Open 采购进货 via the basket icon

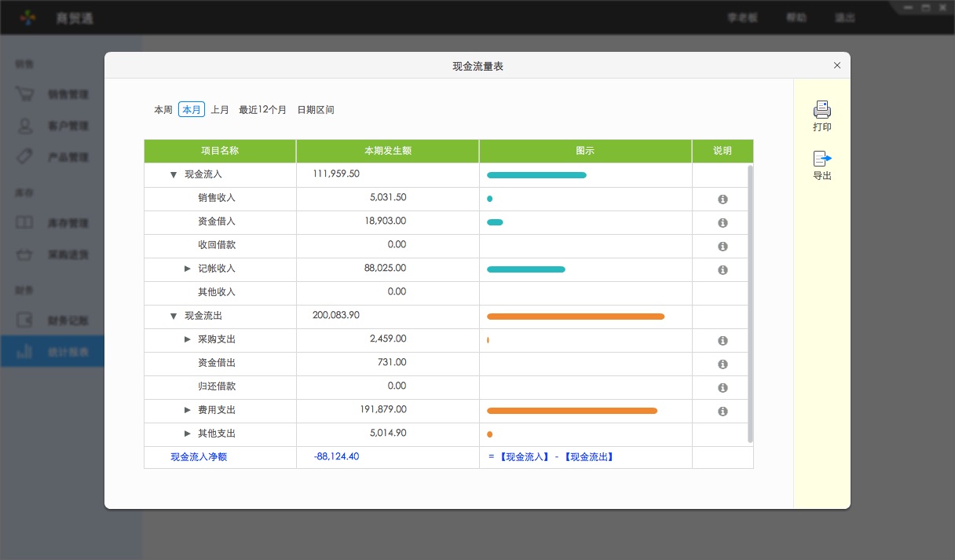pos(26,253)
